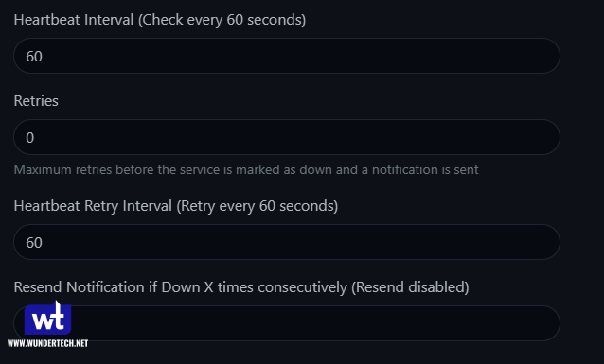Click into the Retries input box

click(287, 137)
